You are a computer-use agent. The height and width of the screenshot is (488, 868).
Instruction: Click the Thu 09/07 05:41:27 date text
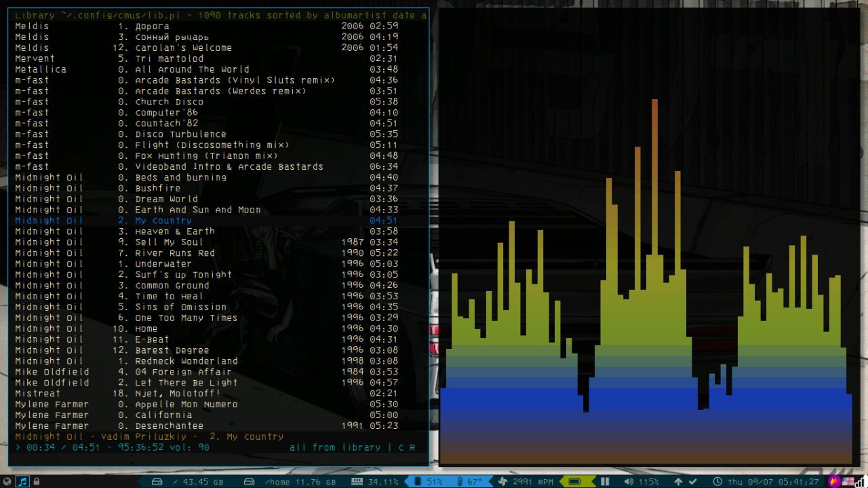coord(773,482)
